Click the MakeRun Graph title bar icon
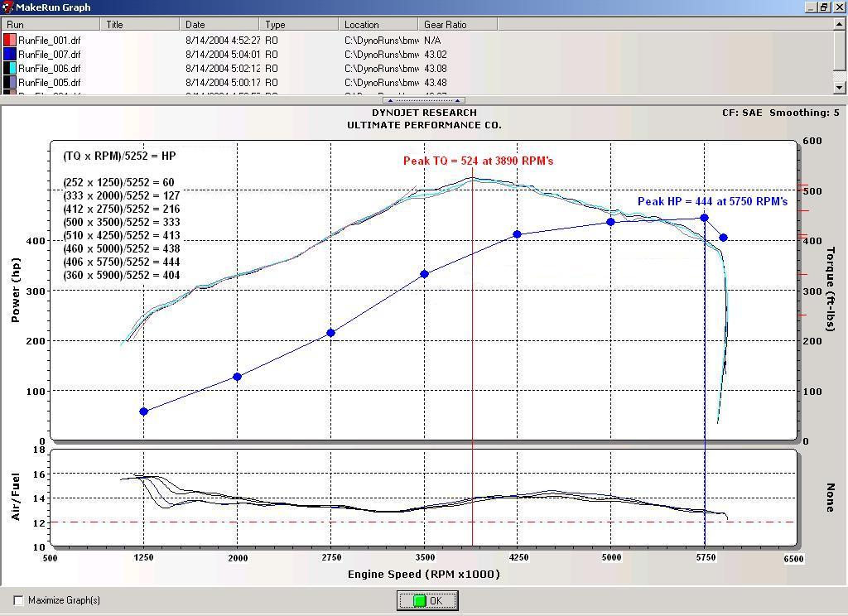Screen dimensions: 848x616 (x=8, y=7)
